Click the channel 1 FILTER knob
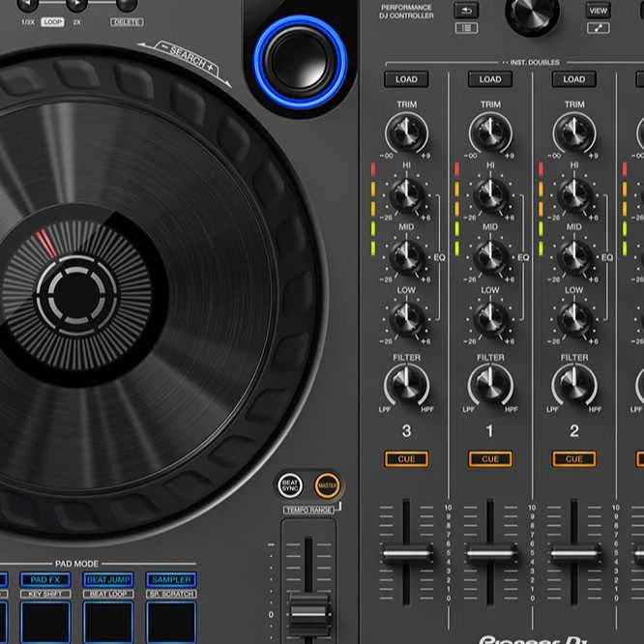The image size is (644, 644). click(490, 385)
